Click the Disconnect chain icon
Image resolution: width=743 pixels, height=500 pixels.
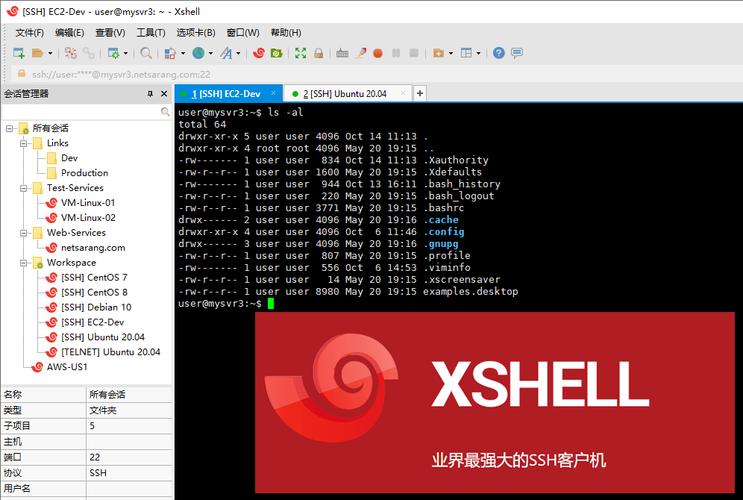(89, 53)
